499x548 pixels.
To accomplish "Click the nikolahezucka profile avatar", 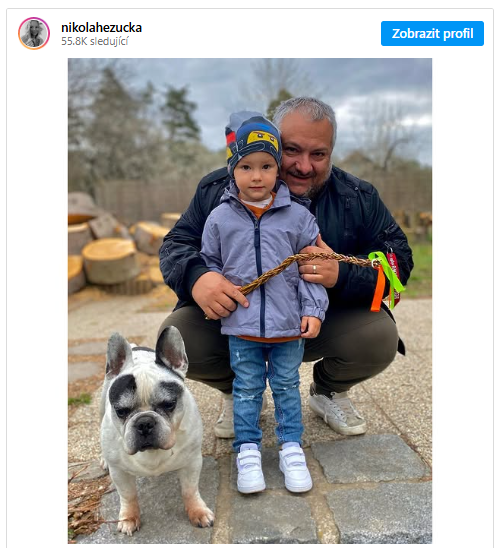I will coord(34,33).
